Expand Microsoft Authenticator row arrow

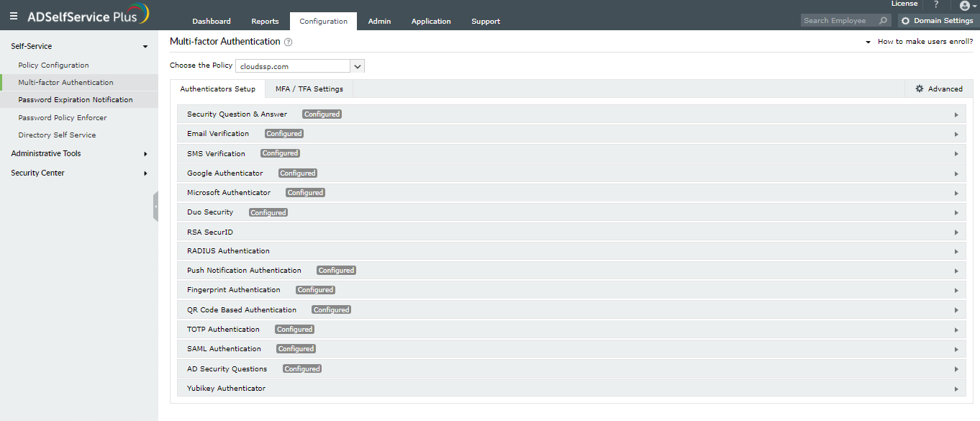point(956,193)
